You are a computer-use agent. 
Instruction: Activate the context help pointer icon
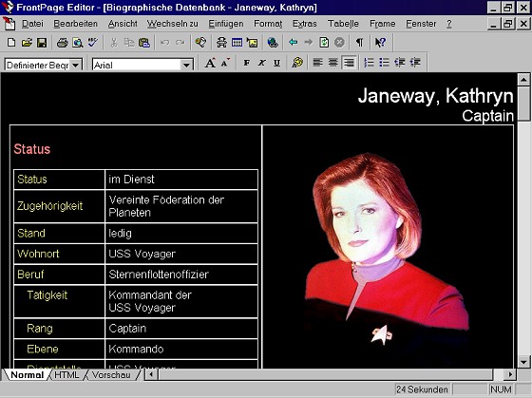(380, 43)
